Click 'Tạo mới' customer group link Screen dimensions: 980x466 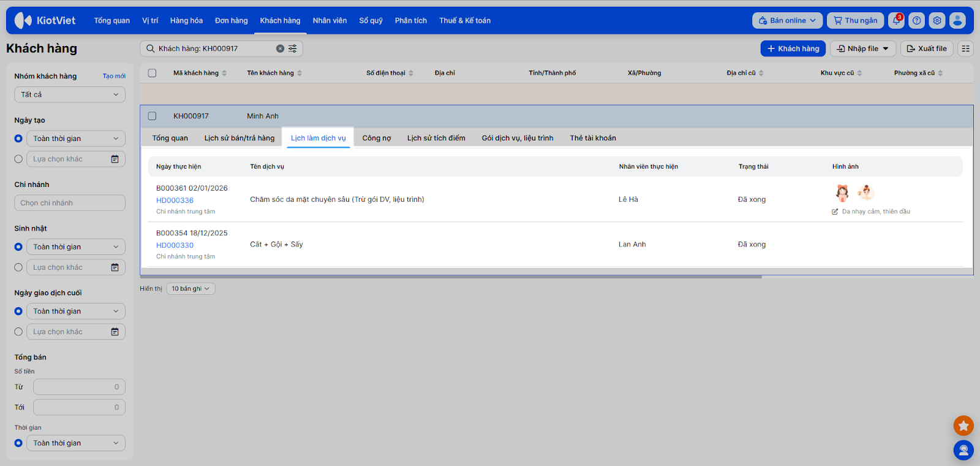114,76
